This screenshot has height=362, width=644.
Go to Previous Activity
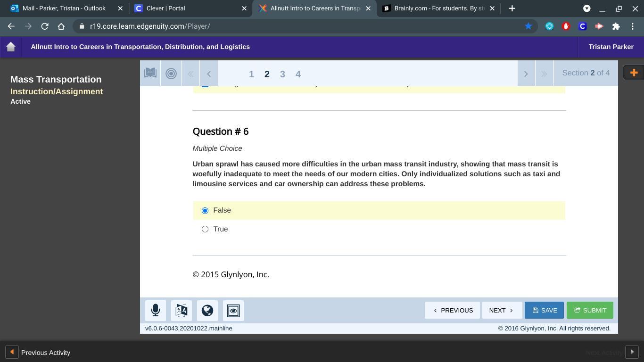click(38, 353)
